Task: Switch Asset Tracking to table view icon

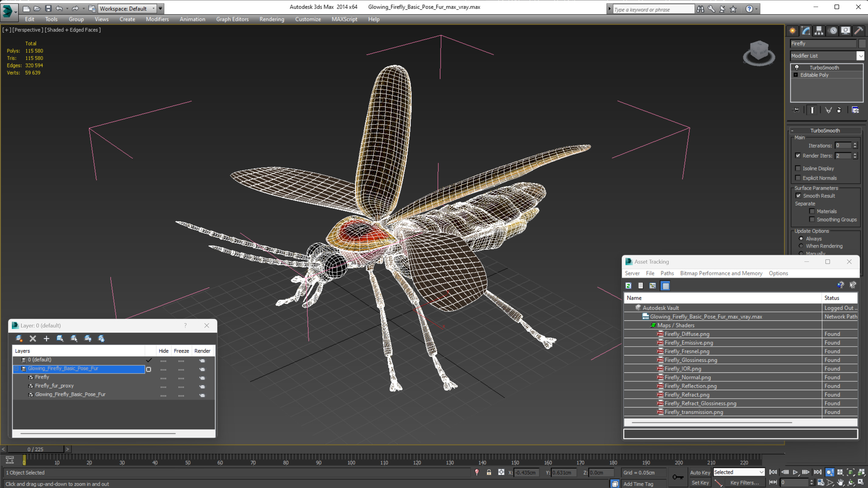Action: pos(665,286)
